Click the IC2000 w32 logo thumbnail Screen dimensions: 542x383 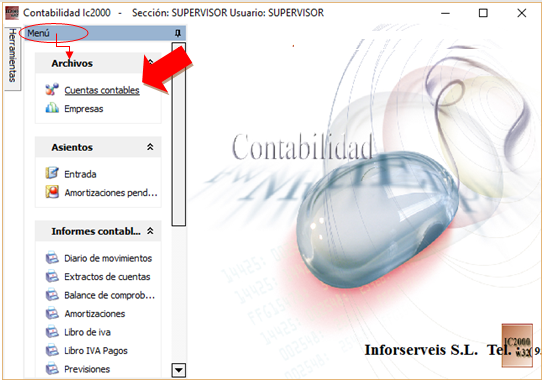(517, 345)
